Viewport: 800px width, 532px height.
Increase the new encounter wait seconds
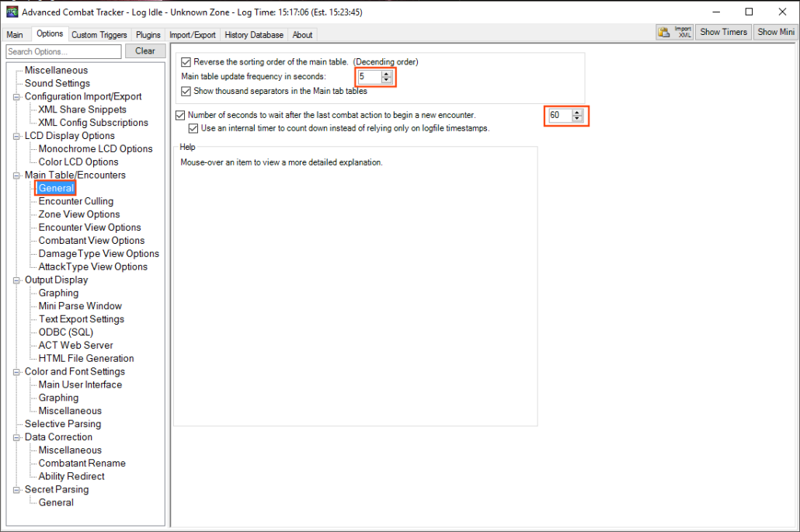[577, 113]
